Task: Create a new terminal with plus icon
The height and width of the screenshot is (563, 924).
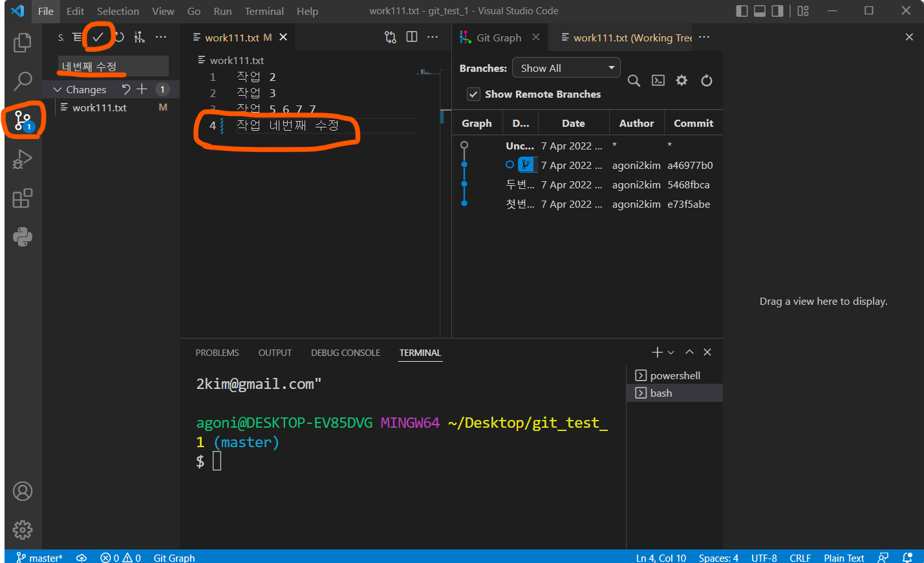Action: (658, 352)
